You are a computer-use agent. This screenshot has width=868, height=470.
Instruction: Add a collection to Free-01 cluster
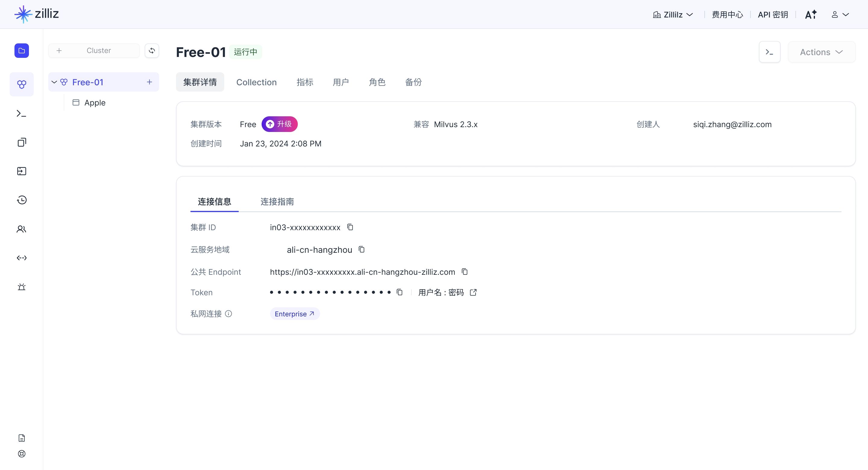click(x=149, y=82)
